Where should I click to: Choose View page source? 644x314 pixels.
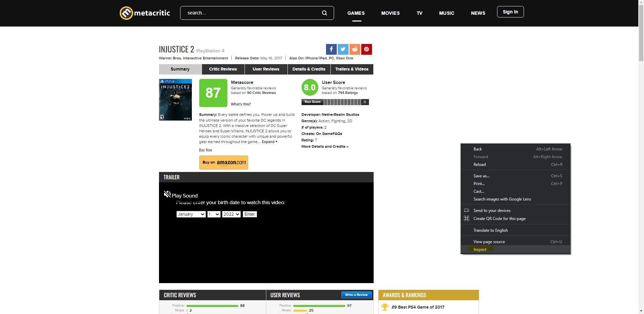pos(516,242)
